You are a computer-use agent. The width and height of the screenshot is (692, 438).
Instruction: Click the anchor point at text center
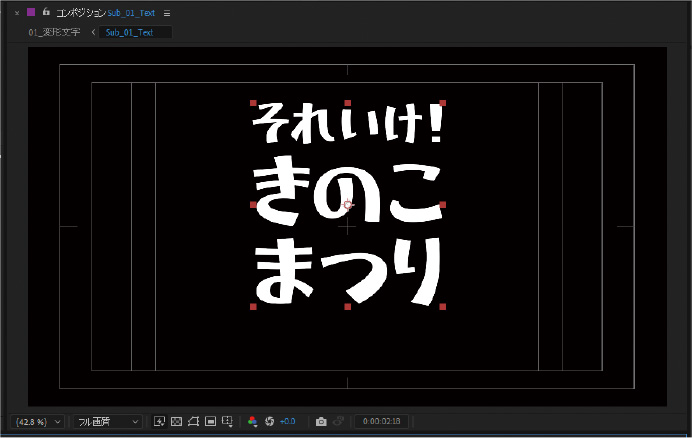347,205
